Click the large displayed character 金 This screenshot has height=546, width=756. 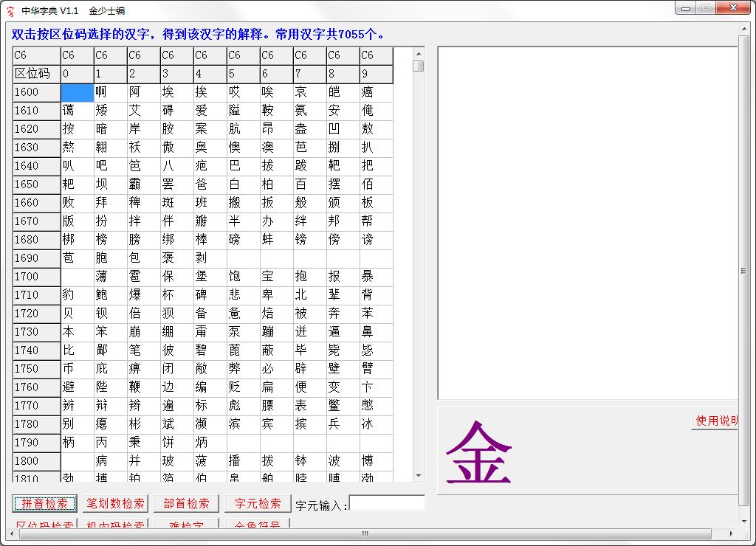click(480, 453)
